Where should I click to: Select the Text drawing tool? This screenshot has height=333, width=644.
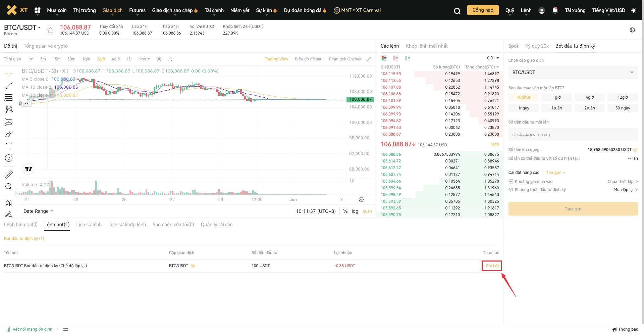click(x=9, y=146)
